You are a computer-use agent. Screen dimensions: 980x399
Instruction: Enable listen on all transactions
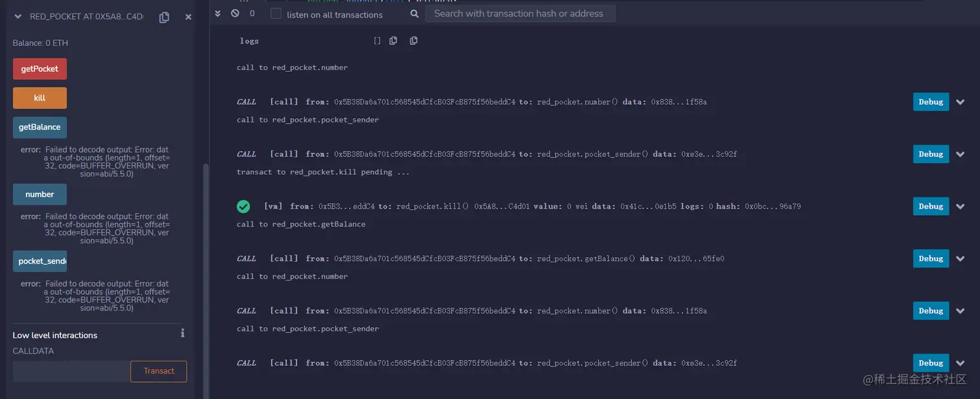point(276,14)
